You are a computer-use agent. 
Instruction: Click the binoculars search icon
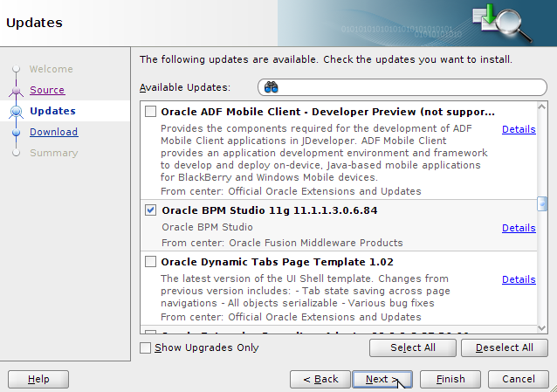[271, 87]
